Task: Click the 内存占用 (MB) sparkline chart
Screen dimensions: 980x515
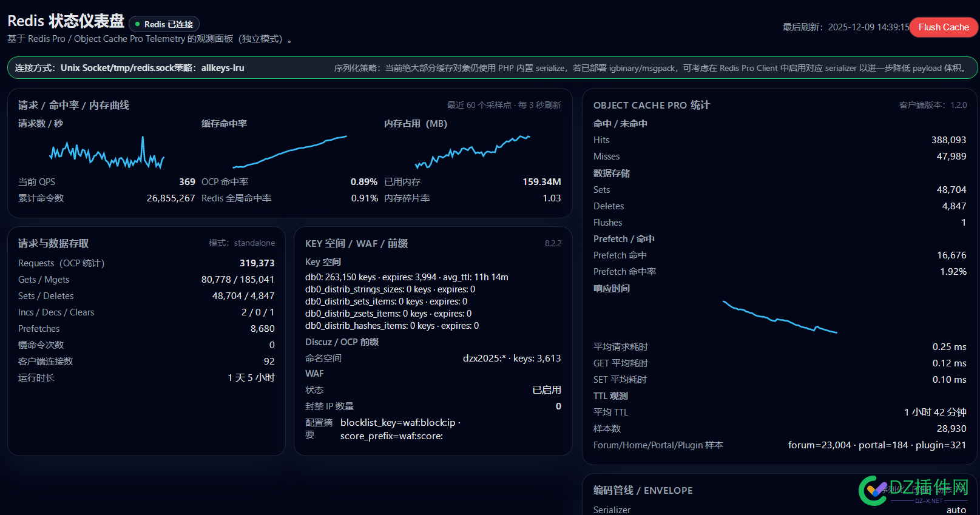Action: click(x=473, y=152)
